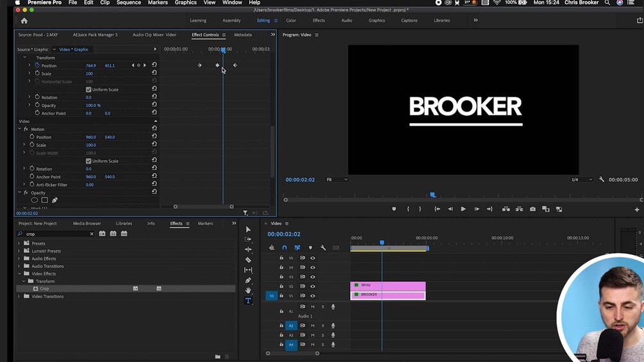Toggle Linked Selection in Timeline
This screenshot has height=362, width=644.
[x=297, y=247]
